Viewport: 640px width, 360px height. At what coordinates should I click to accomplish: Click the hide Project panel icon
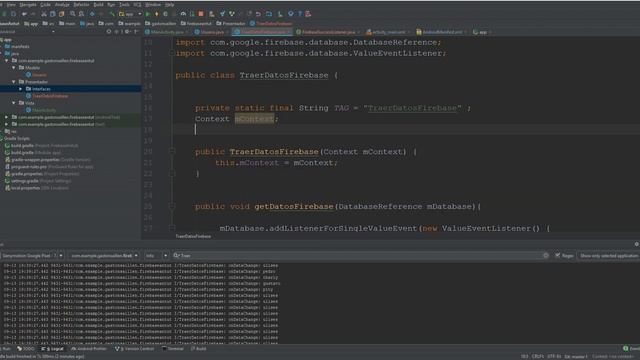(136, 31)
